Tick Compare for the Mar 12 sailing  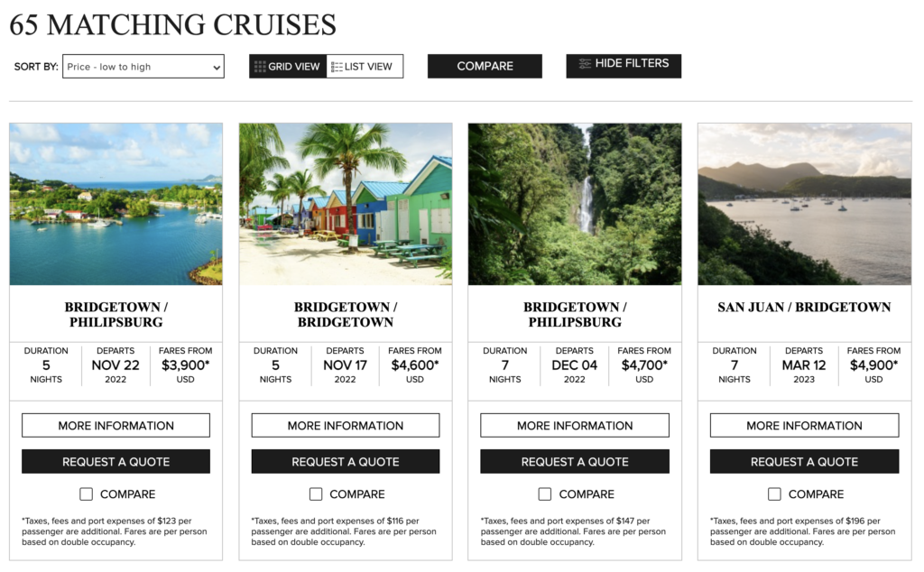[x=774, y=494]
